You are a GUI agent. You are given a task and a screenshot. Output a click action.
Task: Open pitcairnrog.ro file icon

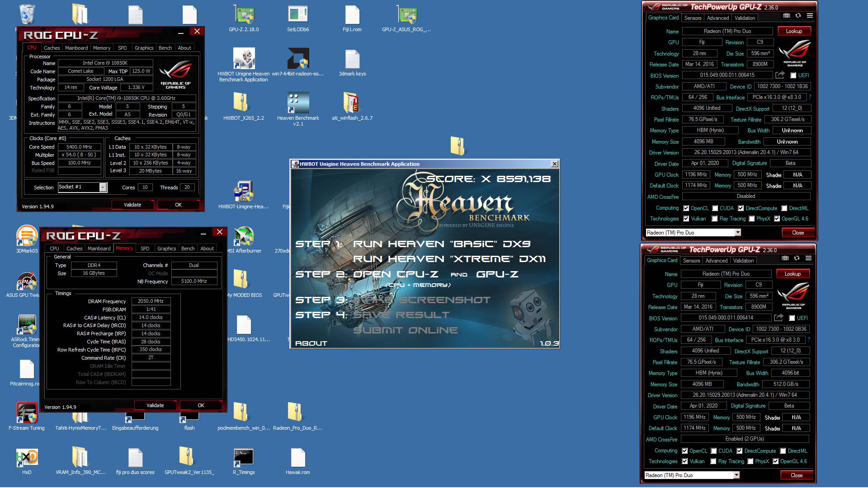(27, 369)
